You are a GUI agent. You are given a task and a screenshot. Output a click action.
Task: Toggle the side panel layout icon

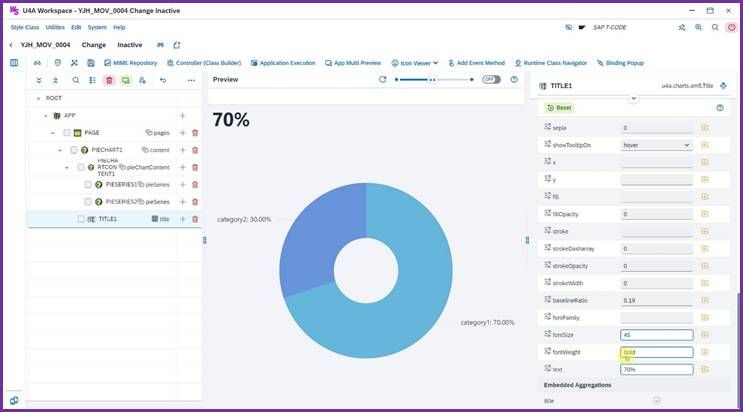(14, 63)
